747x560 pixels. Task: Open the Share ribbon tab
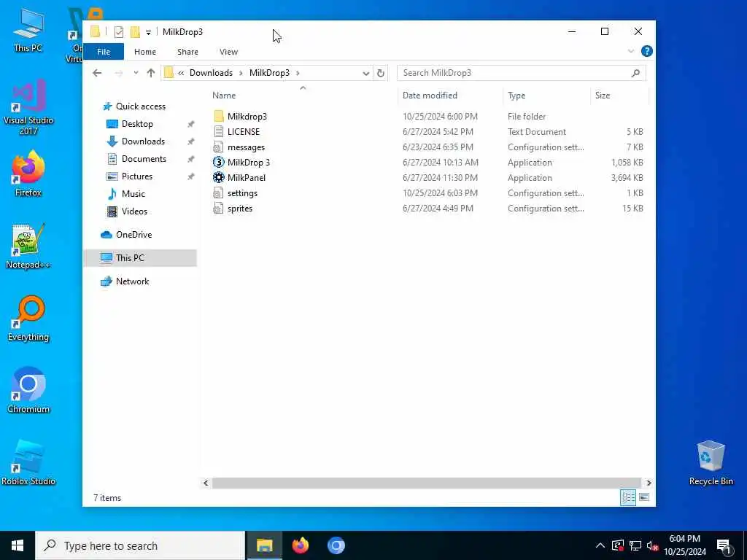(x=187, y=52)
